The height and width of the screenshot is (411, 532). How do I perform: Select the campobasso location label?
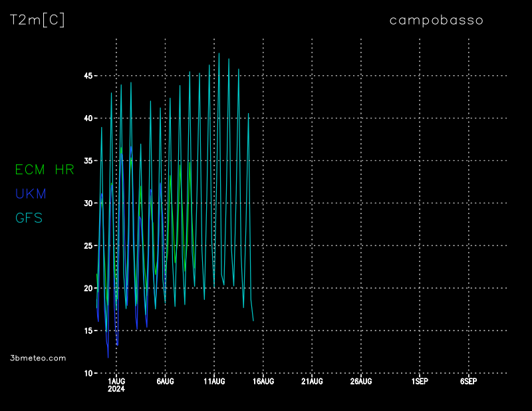(x=436, y=21)
